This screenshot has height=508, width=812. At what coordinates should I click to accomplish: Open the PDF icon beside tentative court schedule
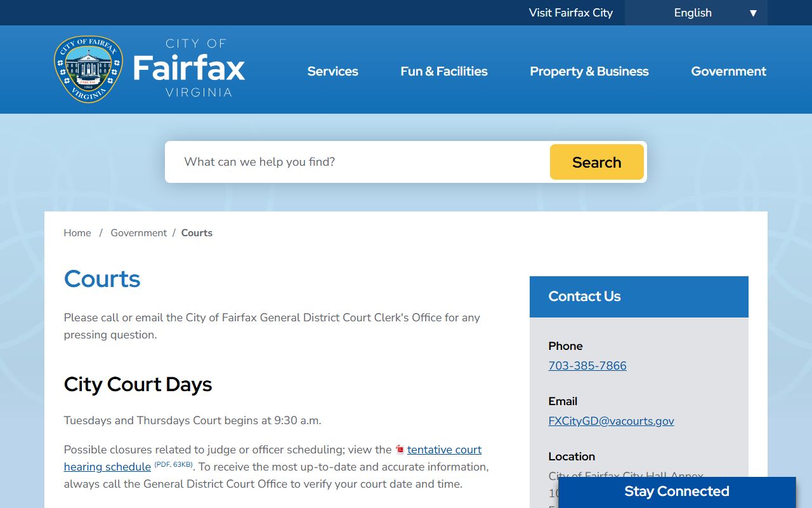400,450
